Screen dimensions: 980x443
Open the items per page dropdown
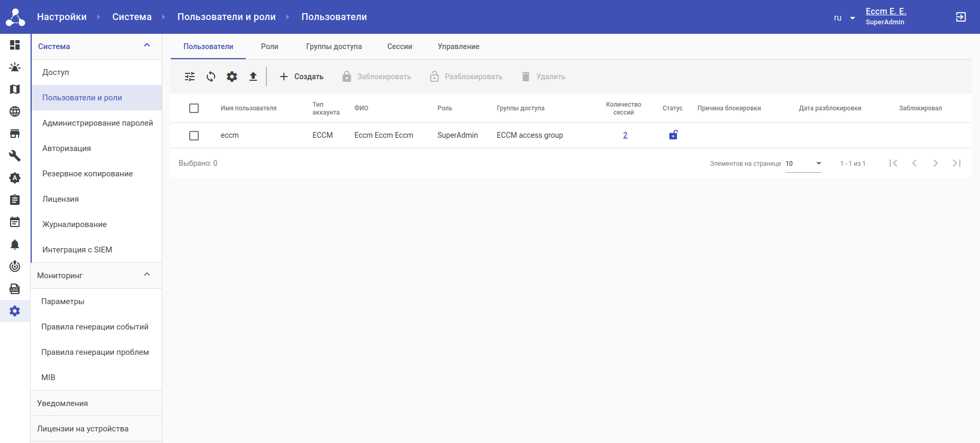pyautogui.click(x=803, y=164)
